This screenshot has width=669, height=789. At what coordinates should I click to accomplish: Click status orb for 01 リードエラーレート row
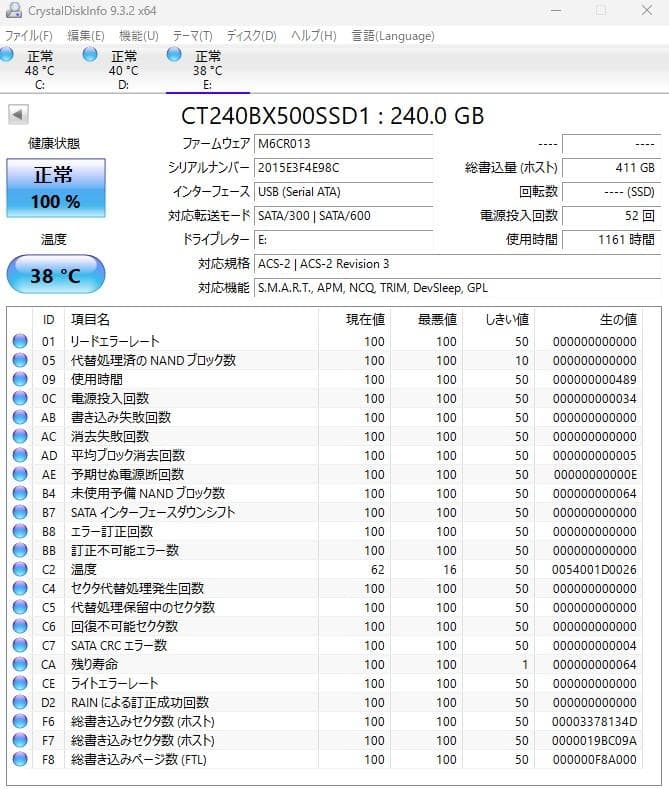(x=20, y=341)
